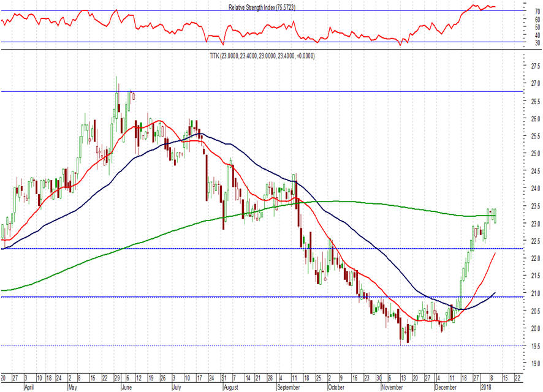Select the 21.0 price axis label
543x392 pixels.
pyautogui.click(x=536, y=293)
